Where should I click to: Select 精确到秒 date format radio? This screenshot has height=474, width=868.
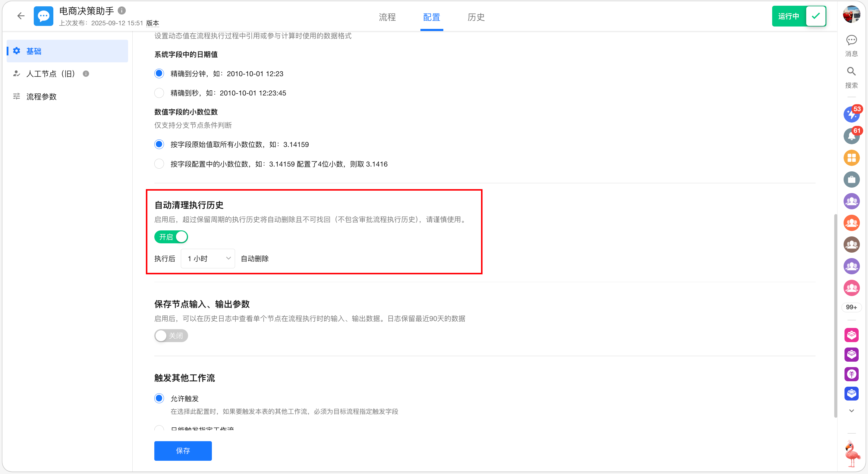click(x=159, y=93)
